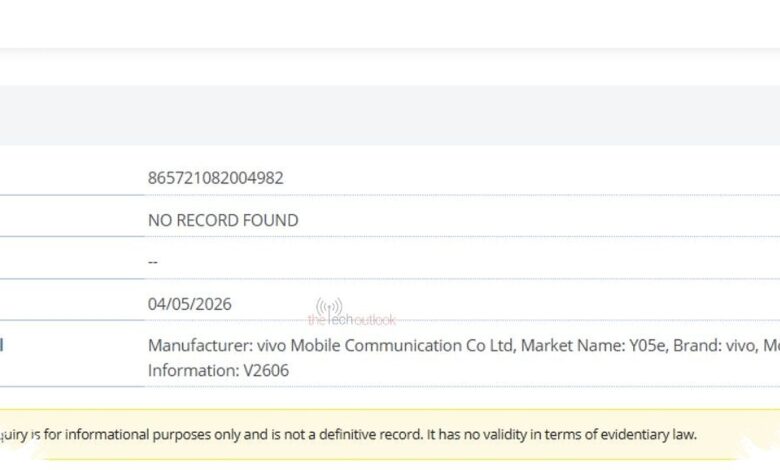Select the V2606 model code
The image size is (780, 470).
[266, 371]
